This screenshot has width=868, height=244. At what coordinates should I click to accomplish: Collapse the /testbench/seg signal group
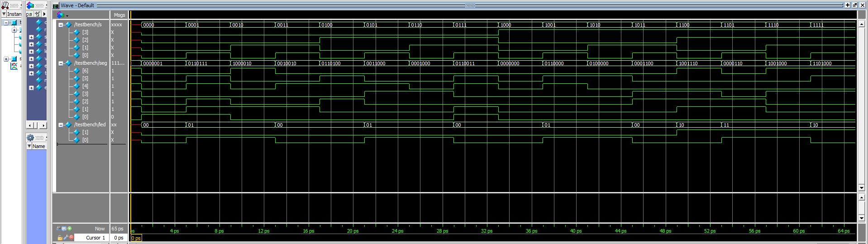coord(61,63)
